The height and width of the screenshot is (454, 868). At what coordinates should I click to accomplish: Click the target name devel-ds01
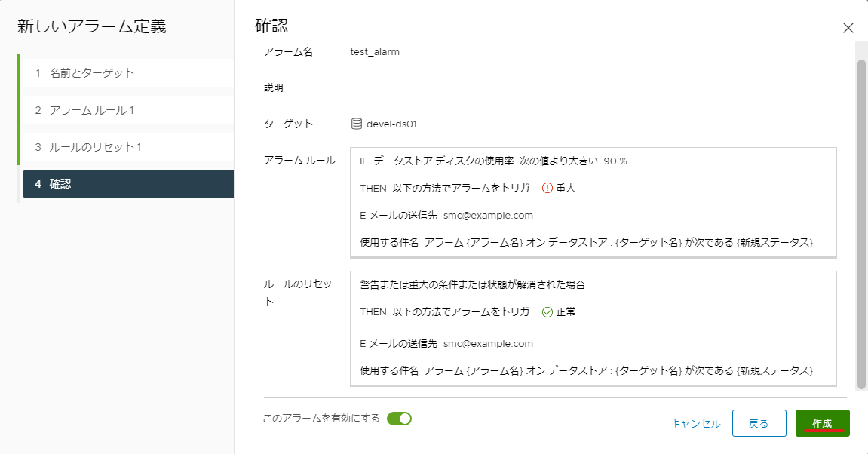coord(391,124)
